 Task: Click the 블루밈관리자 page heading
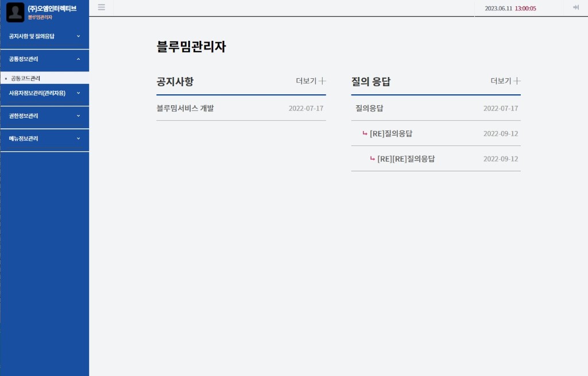190,47
